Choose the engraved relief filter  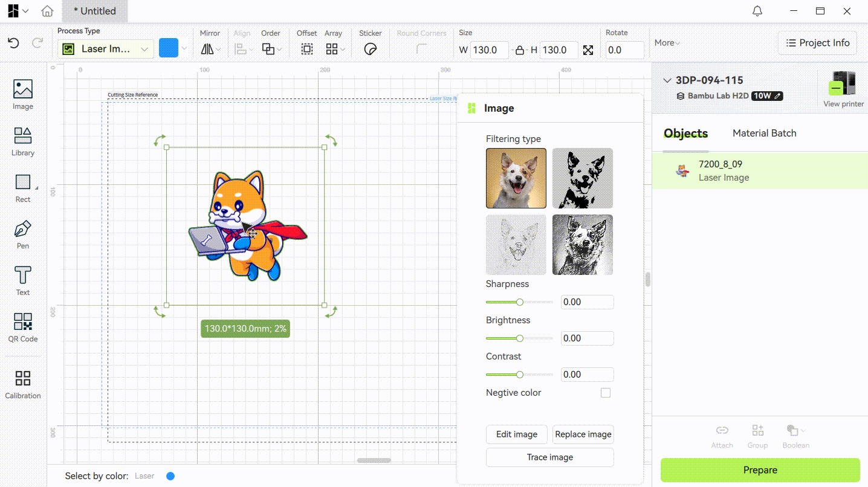click(x=583, y=245)
